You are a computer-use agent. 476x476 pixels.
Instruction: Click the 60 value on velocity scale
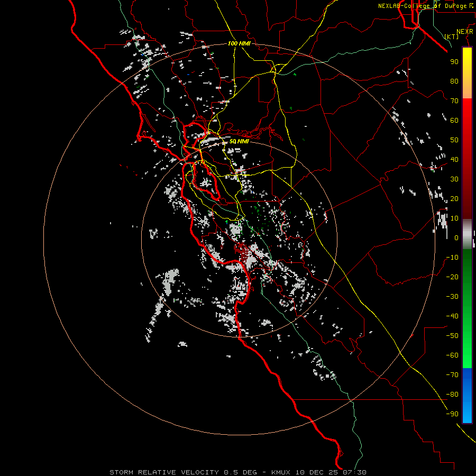[x=454, y=120]
